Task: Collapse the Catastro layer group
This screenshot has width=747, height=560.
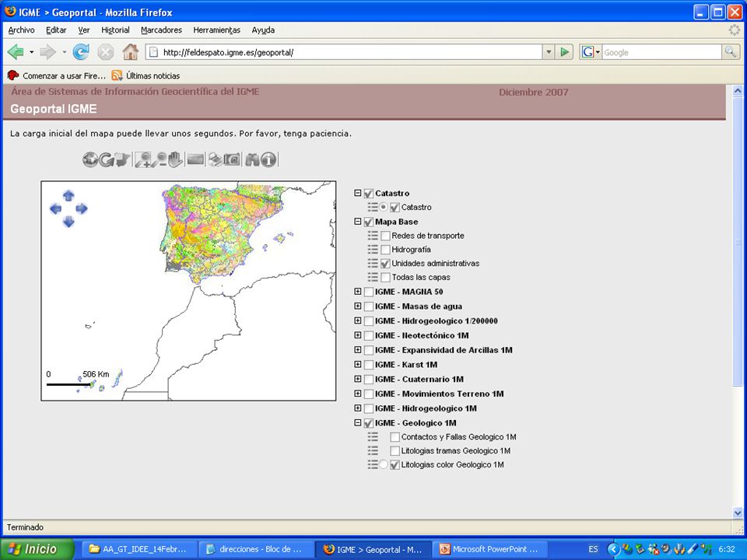Action: 358,193
